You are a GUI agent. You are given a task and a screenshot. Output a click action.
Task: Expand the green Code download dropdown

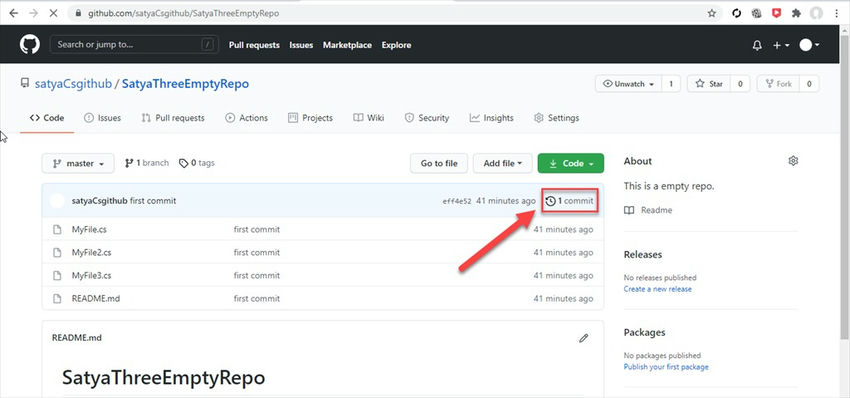point(571,163)
